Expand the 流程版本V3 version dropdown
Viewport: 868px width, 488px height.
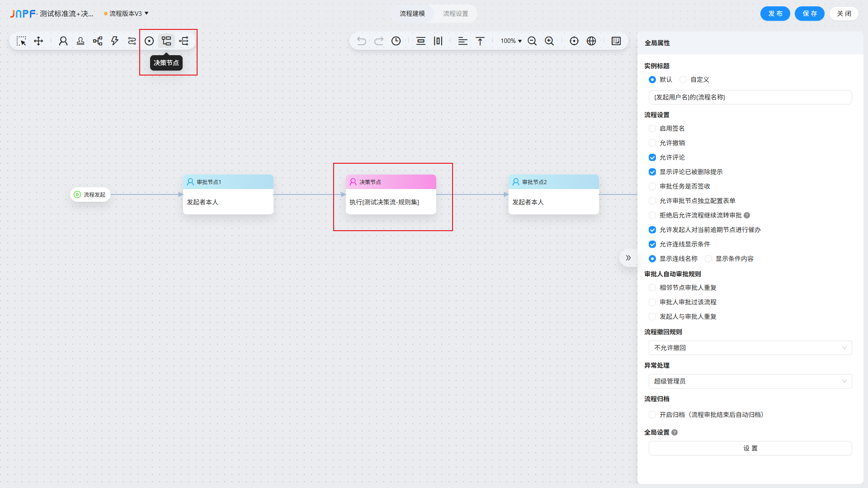[127, 14]
